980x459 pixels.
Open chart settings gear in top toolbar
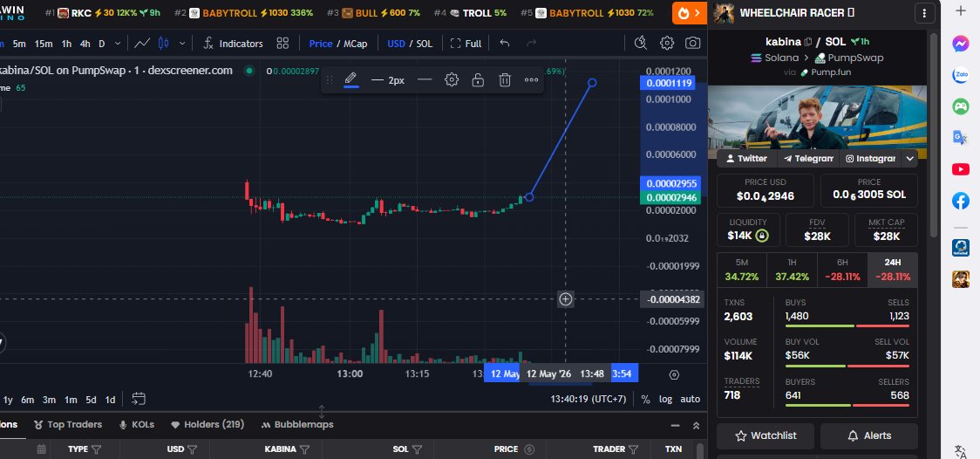[x=667, y=43]
